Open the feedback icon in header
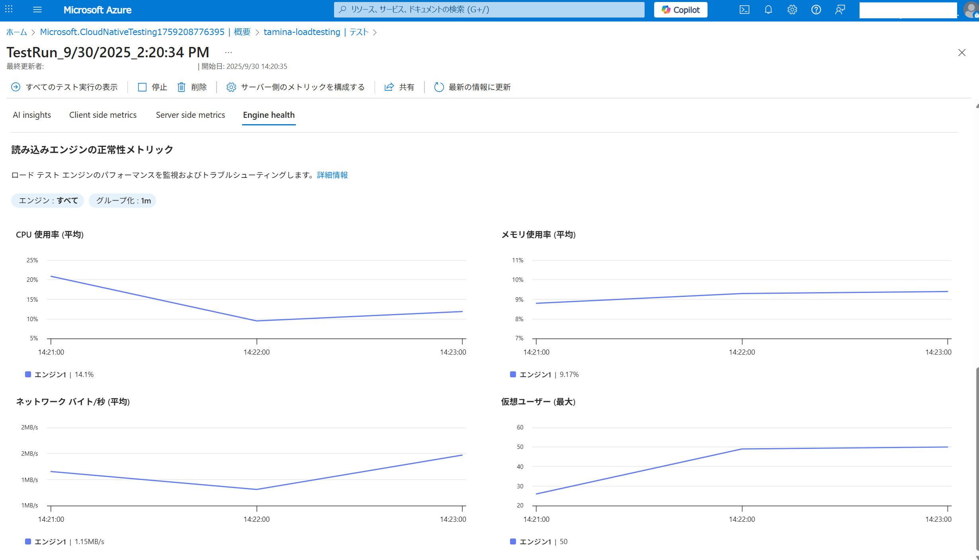The image size is (979, 560). pyautogui.click(x=840, y=10)
